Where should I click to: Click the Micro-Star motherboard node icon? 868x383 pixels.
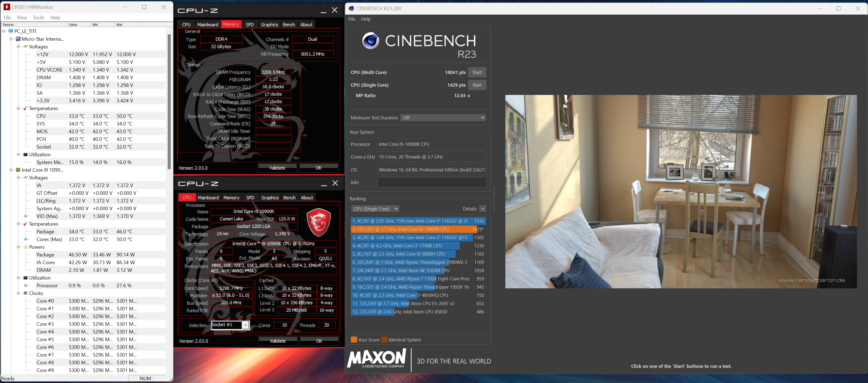18,39
